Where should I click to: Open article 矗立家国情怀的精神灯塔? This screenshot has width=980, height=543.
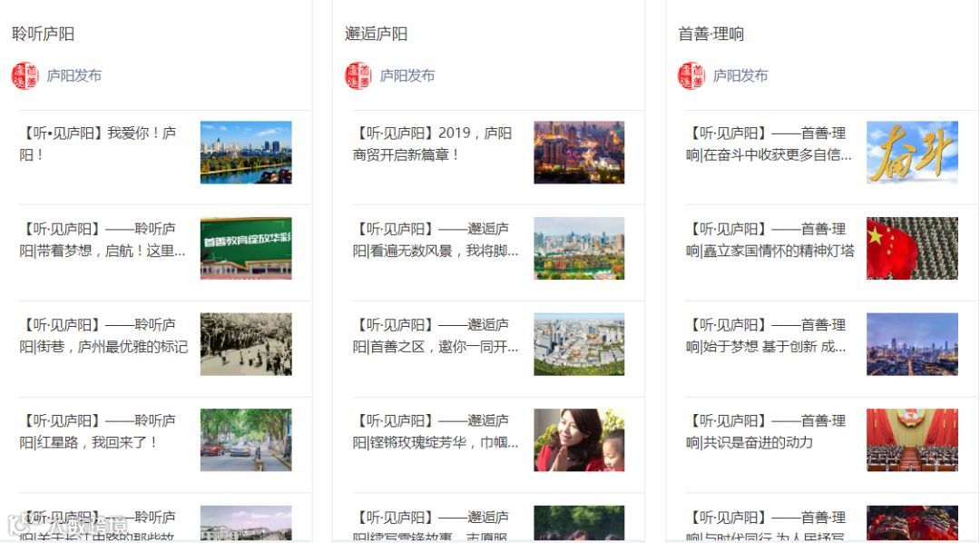(770, 241)
